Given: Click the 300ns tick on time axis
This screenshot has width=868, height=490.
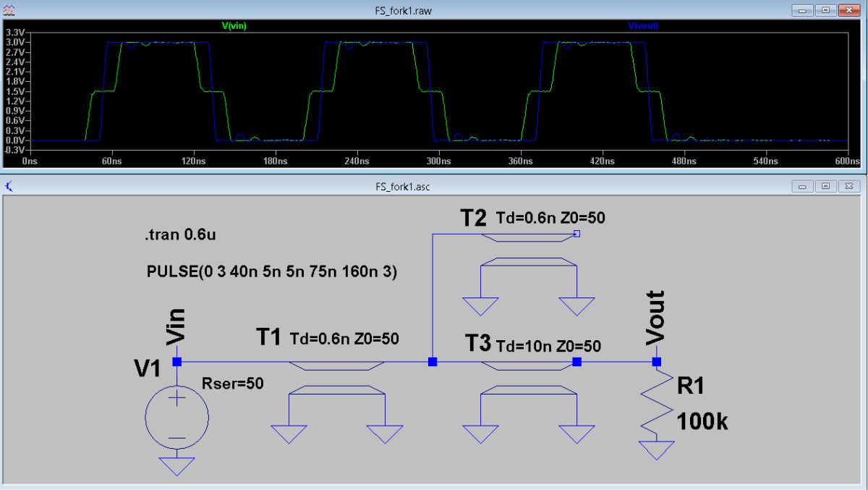Looking at the screenshot, I should pos(438,162).
